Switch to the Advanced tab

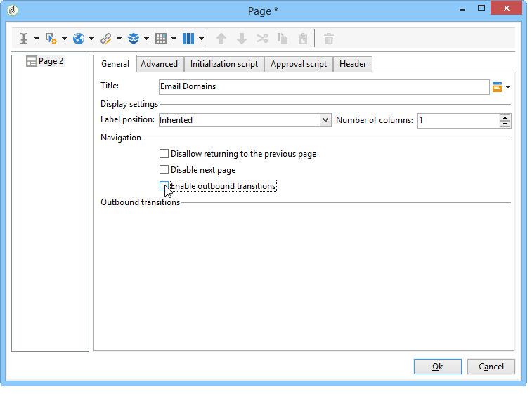(159, 64)
